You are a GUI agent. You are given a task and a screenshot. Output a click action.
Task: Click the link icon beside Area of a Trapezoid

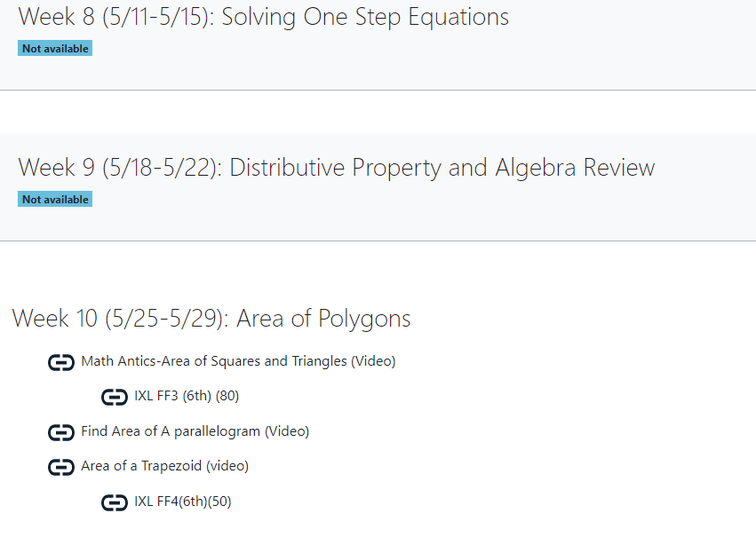(61, 467)
